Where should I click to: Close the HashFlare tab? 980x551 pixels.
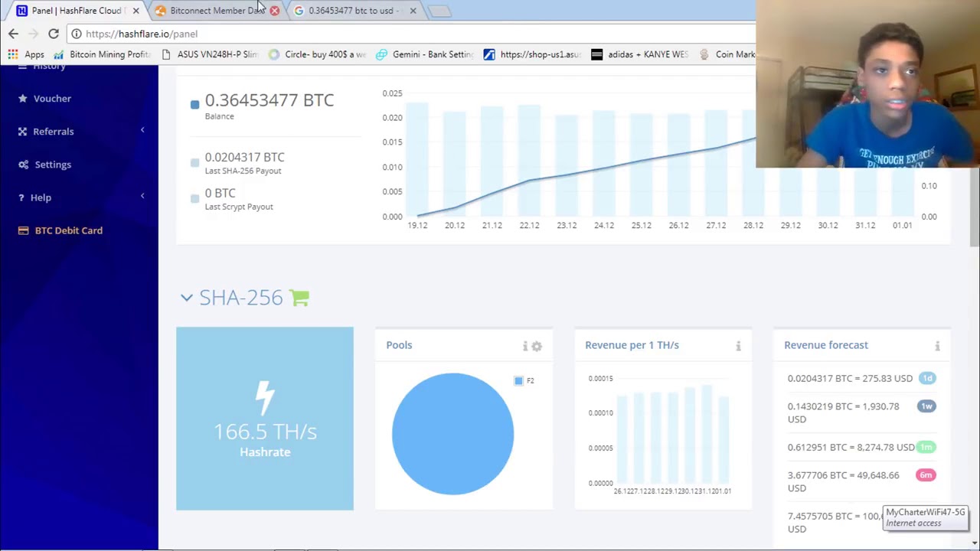136,11
